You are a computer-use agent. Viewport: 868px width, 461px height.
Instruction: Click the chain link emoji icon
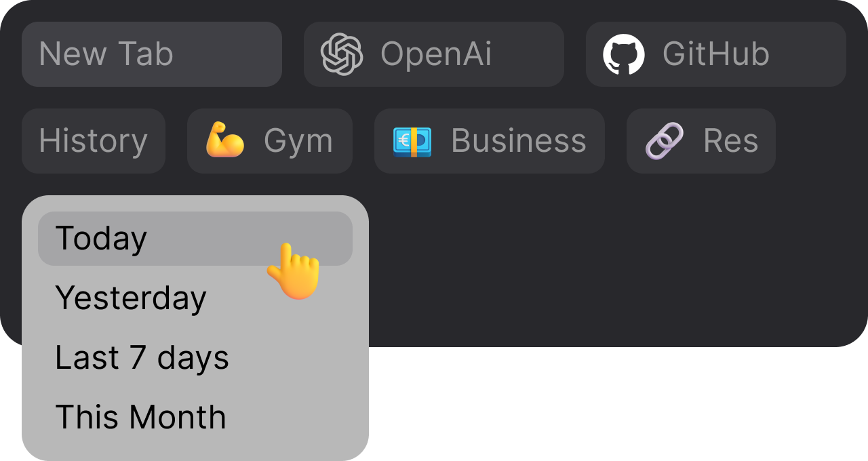[665, 141]
